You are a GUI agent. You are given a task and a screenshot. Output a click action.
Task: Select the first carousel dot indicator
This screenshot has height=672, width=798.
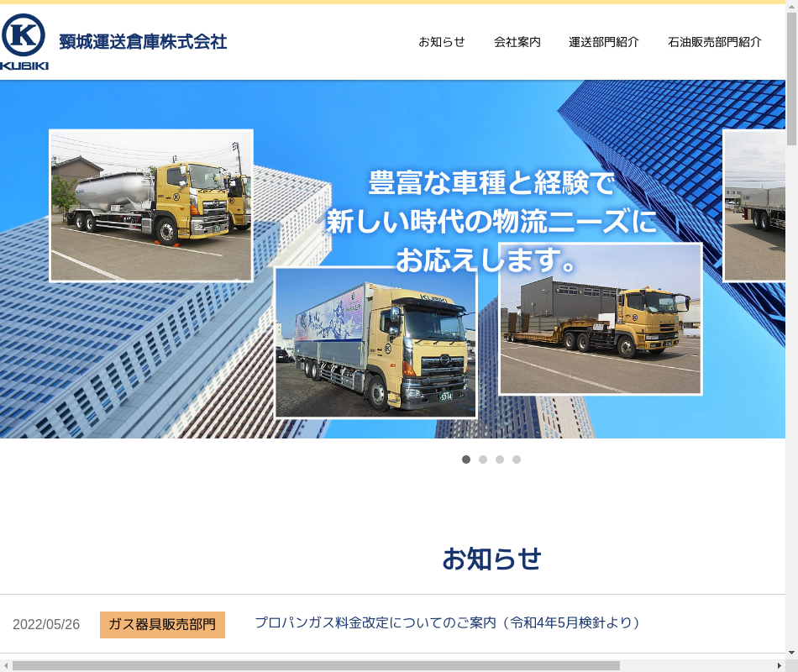tap(466, 459)
